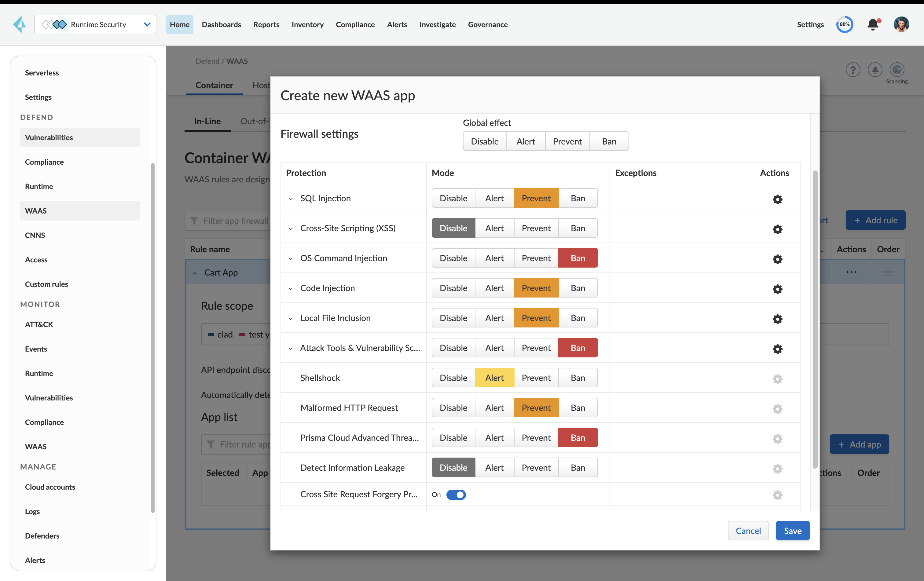924x581 pixels.
Task: Open the Governance menu item
Action: tap(488, 24)
